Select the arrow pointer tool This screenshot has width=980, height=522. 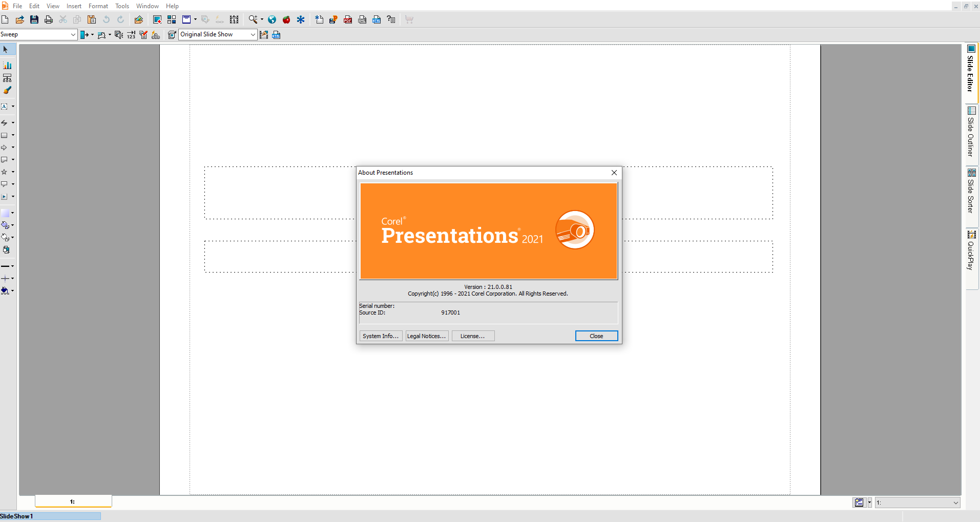pos(6,50)
